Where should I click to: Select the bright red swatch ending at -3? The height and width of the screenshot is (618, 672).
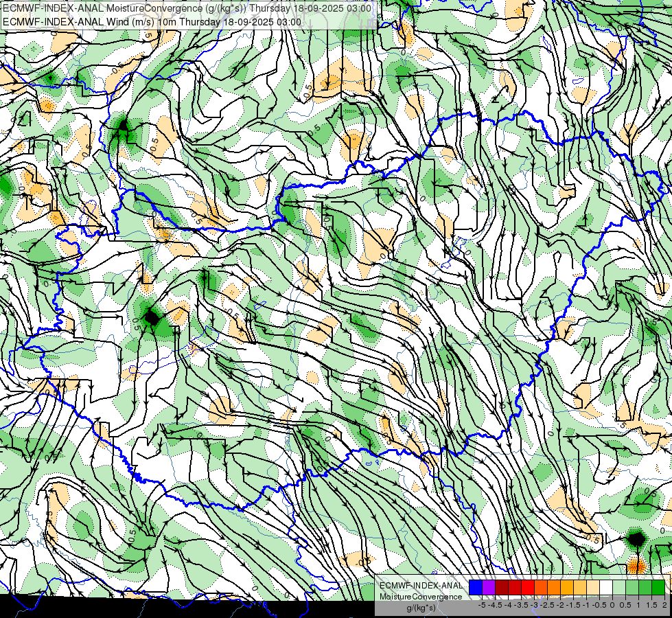[528, 587]
